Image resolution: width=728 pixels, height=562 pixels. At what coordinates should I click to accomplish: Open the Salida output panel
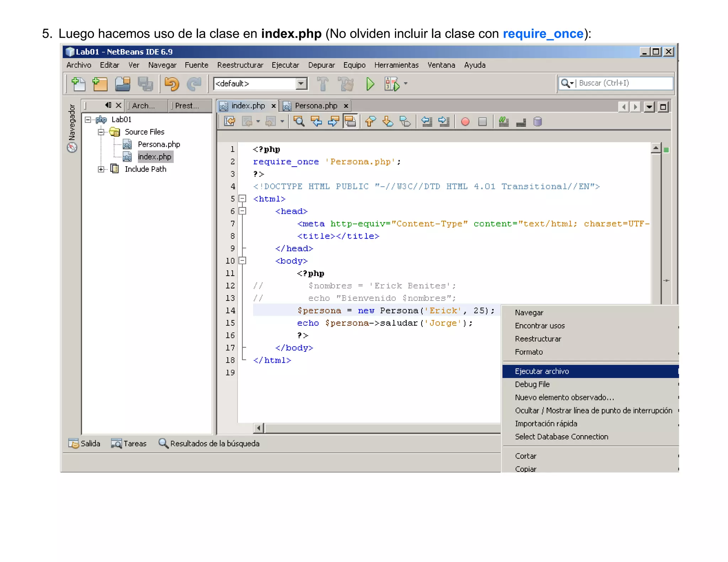(x=85, y=443)
